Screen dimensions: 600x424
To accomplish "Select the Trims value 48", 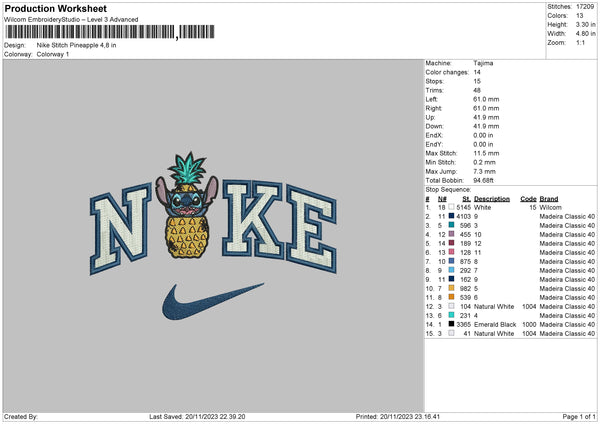I will (x=477, y=90).
